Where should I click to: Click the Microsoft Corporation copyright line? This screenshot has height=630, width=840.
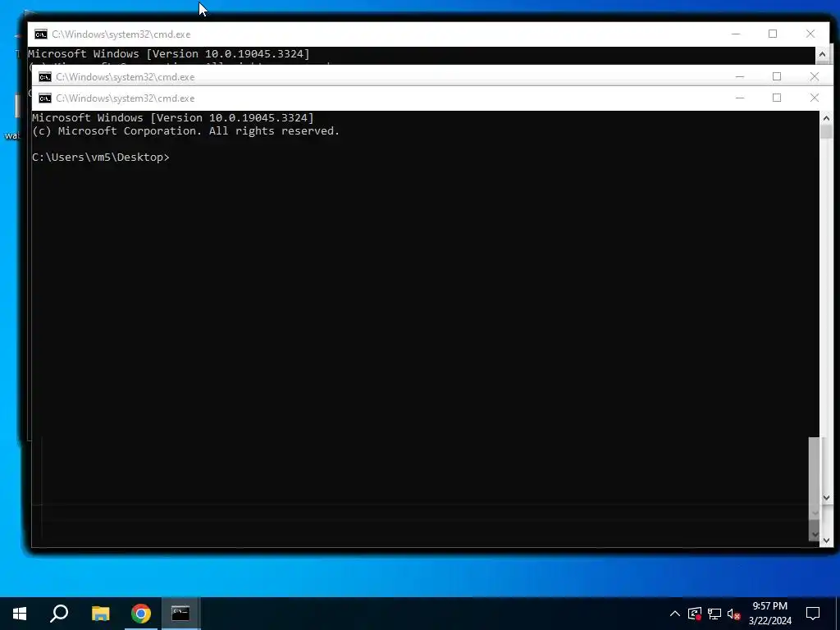point(186,131)
